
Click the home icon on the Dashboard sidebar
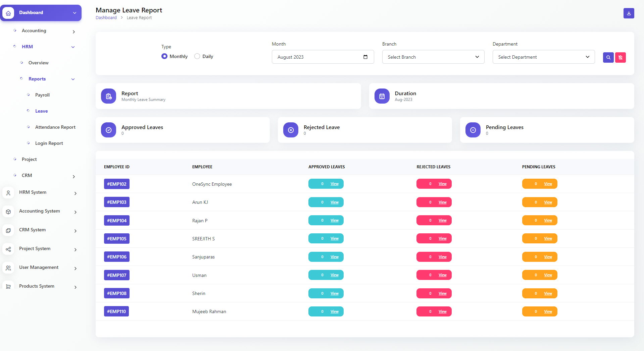pos(8,13)
